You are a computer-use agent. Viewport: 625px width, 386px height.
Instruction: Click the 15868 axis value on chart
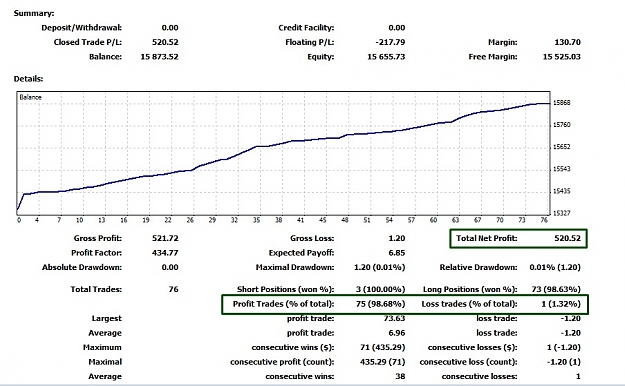click(562, 102)
